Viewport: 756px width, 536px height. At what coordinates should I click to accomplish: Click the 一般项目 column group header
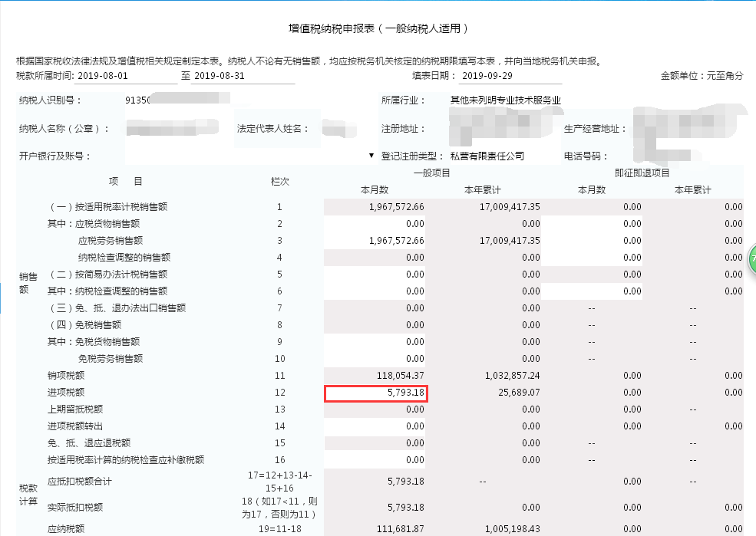point(432,173)
